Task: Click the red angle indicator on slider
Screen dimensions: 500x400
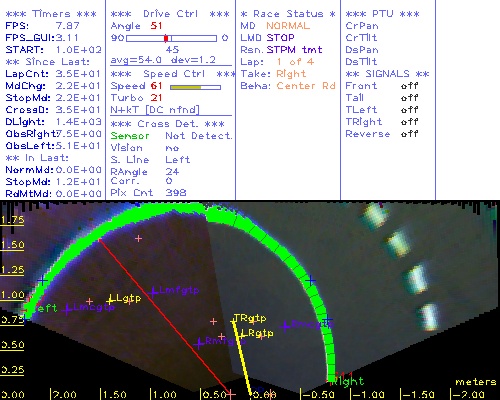Action: coord(166,38)
